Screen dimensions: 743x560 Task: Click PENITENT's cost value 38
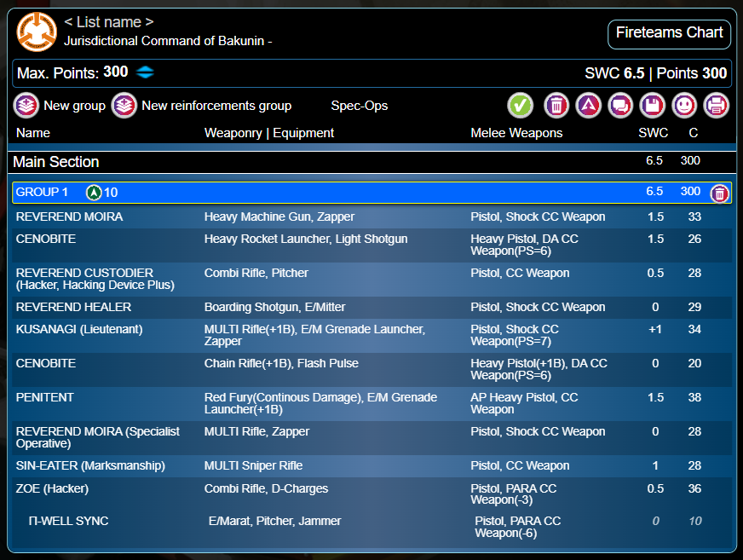tap(694, 397)
